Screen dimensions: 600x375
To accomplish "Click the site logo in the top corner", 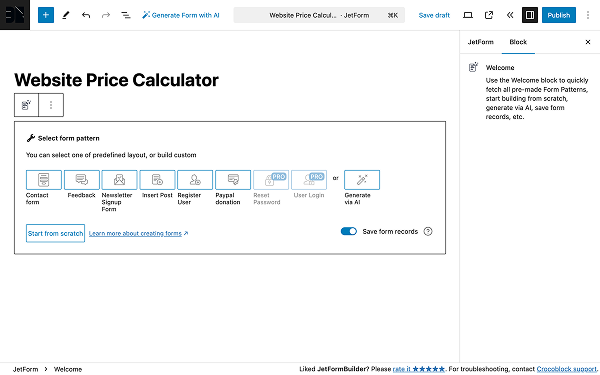I will tap(15, 15).
